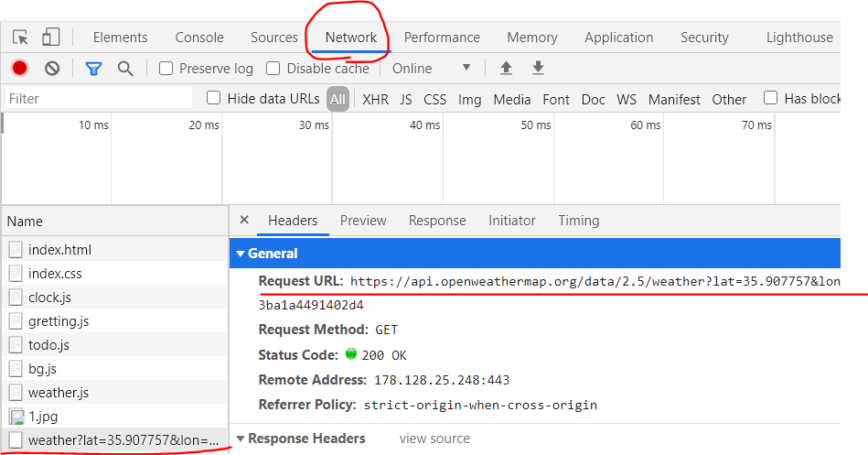Click the gretting.js file icon

pos(16,321)
